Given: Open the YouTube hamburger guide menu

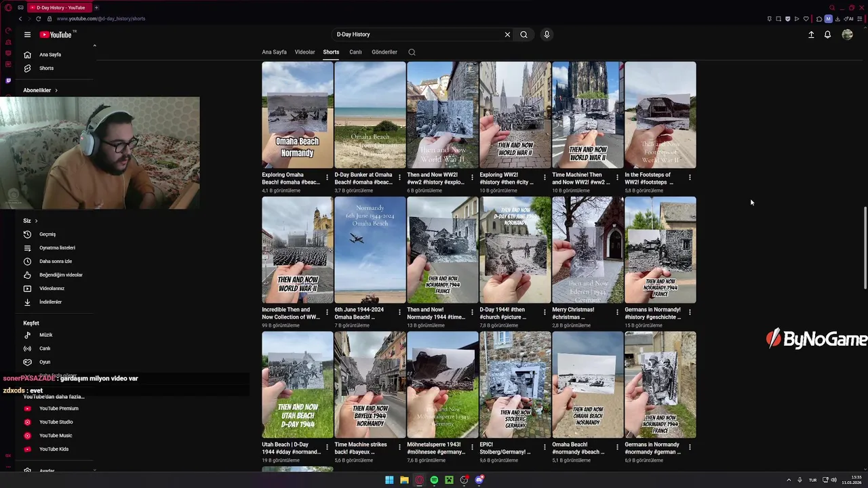Looking at the screenshot, I should click(27, 35).
